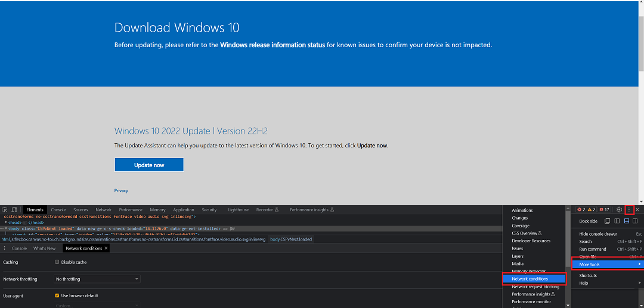
Task: Select body.CSPvNext.loaded breadcrumb
Action: (x=291, y=239)
